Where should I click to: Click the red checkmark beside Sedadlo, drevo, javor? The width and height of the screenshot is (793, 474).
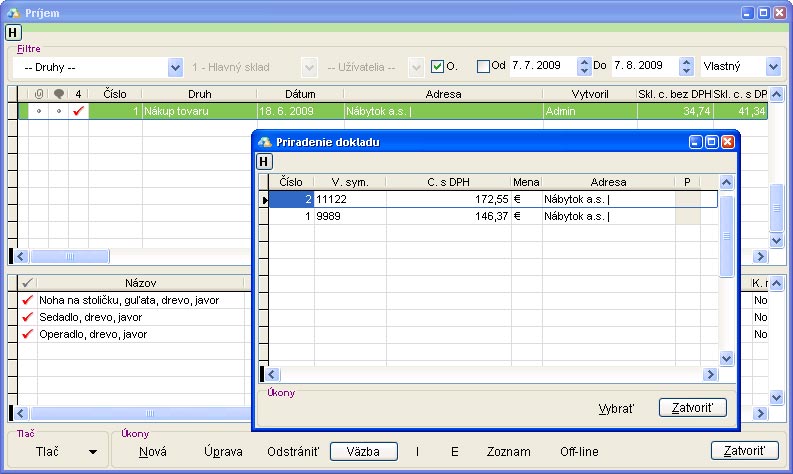pyautogui.click(x=27, y=317)
